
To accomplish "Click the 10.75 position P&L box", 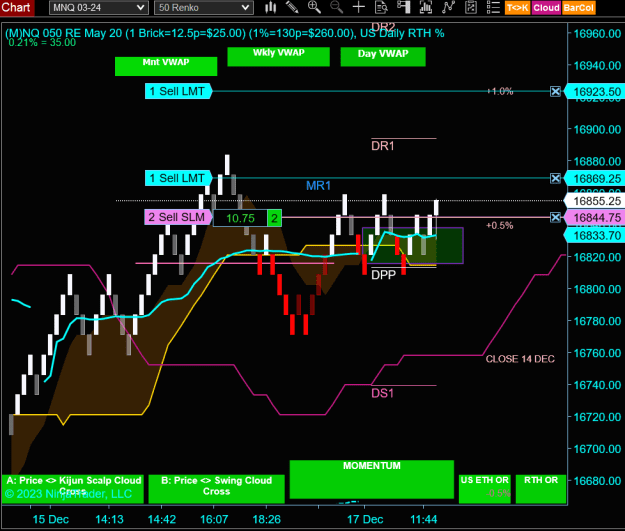I will point(240,218).
